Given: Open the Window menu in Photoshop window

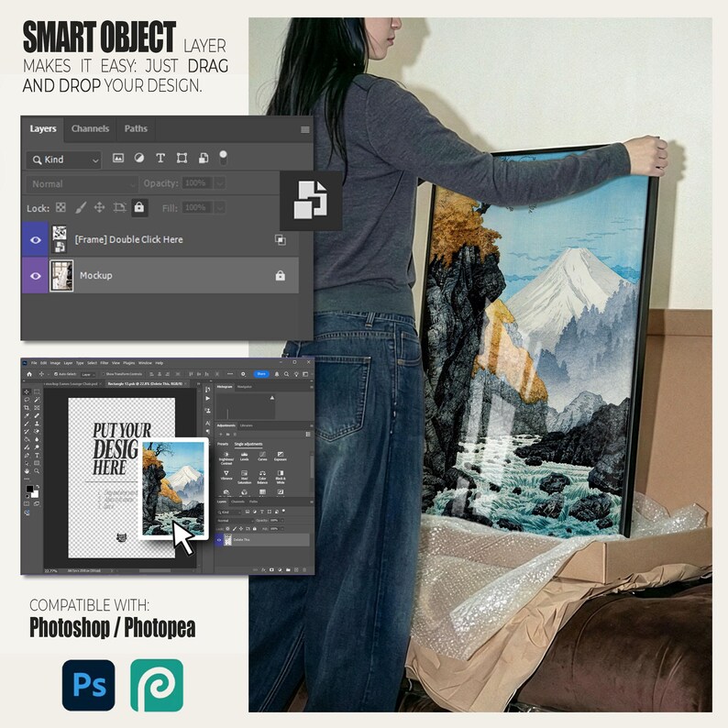Looking at the screenshot, I should [145, 363].
